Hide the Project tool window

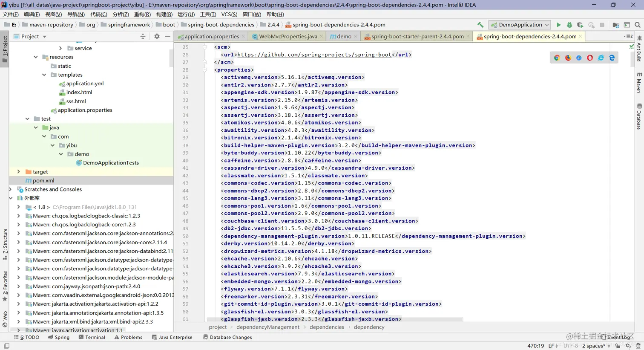tap(168, 36)
